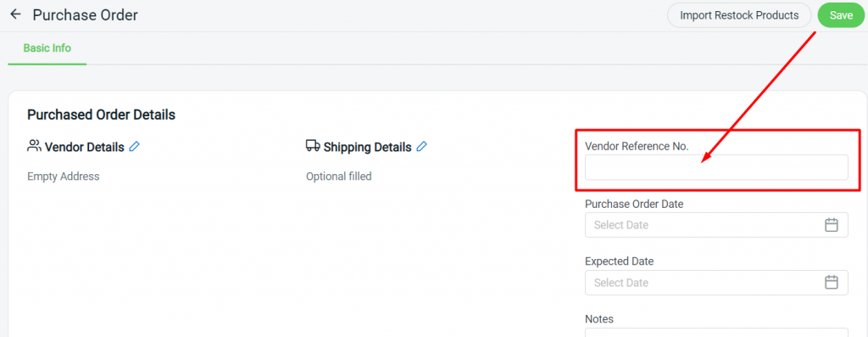Click the Import Restock Products button
Viewport: 868px width, 337px height.
click(x=739, y=15)
